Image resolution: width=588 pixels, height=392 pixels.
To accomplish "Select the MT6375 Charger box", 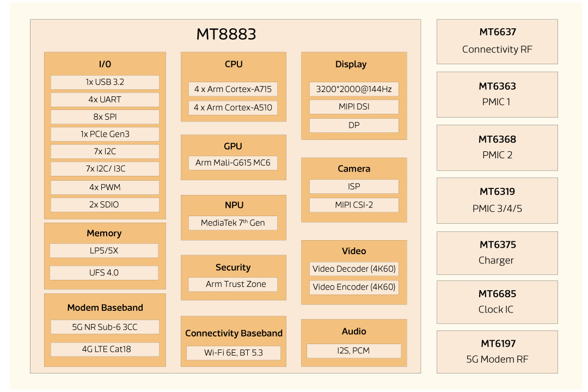I will [497, 253].
